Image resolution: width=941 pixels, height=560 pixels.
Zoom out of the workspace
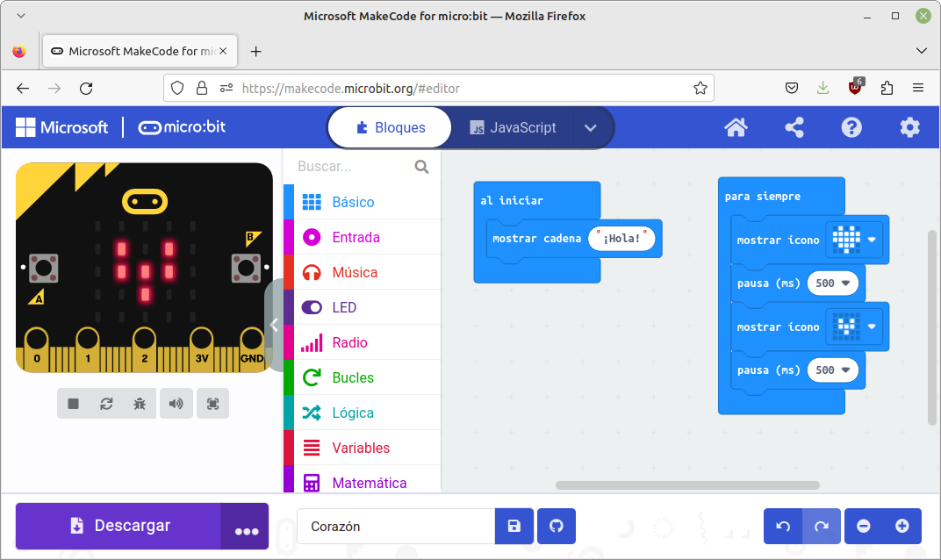pyautogui.click(x=864, y=527)
